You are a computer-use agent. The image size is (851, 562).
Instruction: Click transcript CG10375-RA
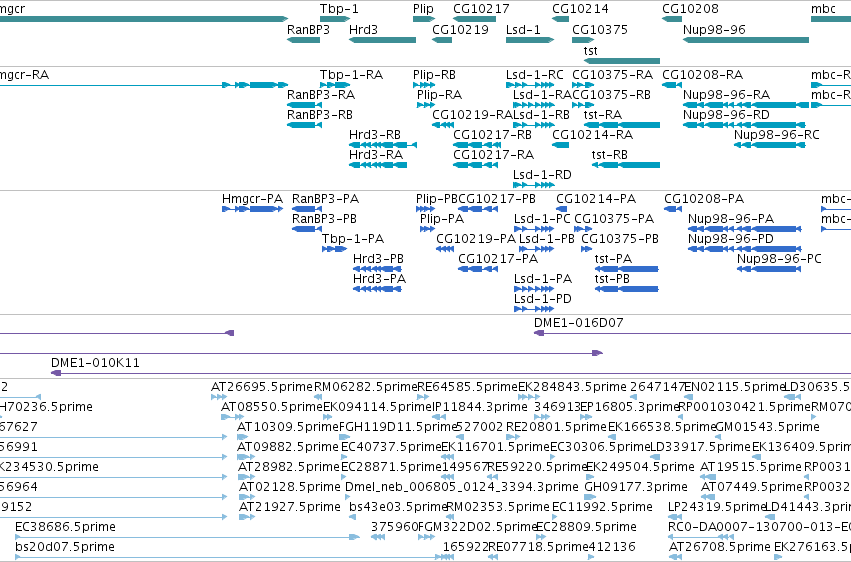pyautogui.click(x=583, y=85)
